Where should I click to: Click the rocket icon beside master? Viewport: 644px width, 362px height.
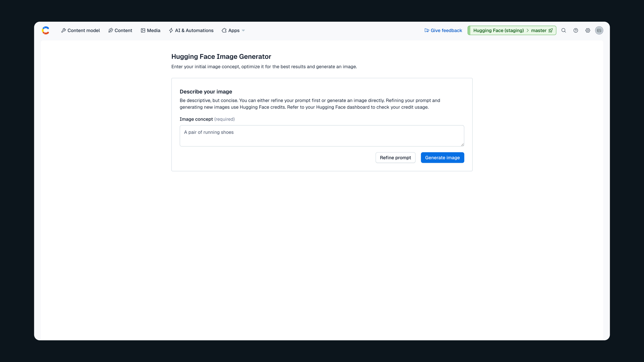(550, 30)
